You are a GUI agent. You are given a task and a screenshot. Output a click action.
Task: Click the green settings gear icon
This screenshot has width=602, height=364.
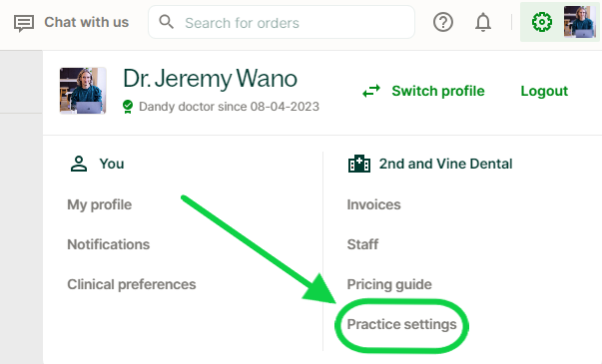[x=542, y=22]
